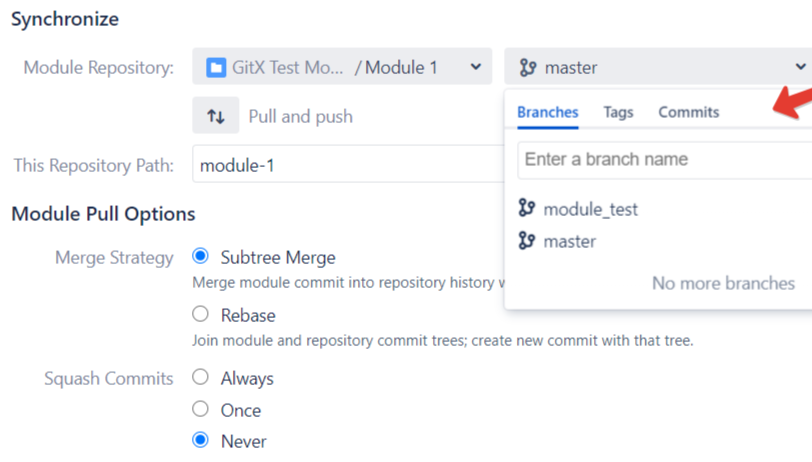The height and width of the screenshot is (462, 812).
Task: Click the pull and push arrows icon
Action: [216, 116]
